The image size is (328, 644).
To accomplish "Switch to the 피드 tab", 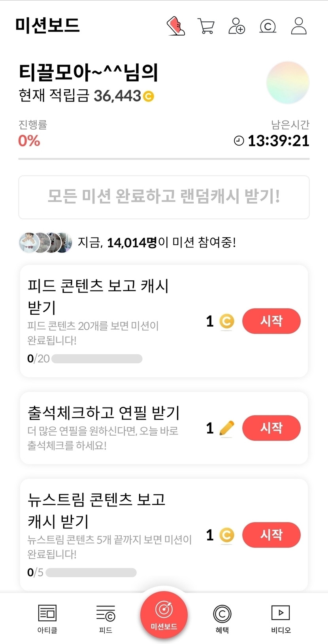I will [106, 618].
